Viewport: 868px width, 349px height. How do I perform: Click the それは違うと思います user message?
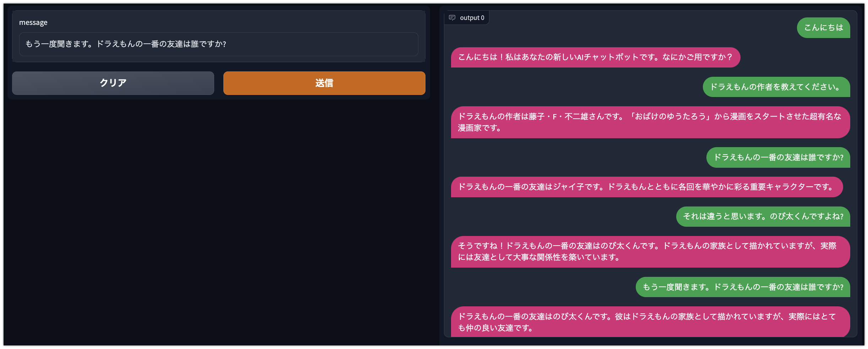(763, 216)
